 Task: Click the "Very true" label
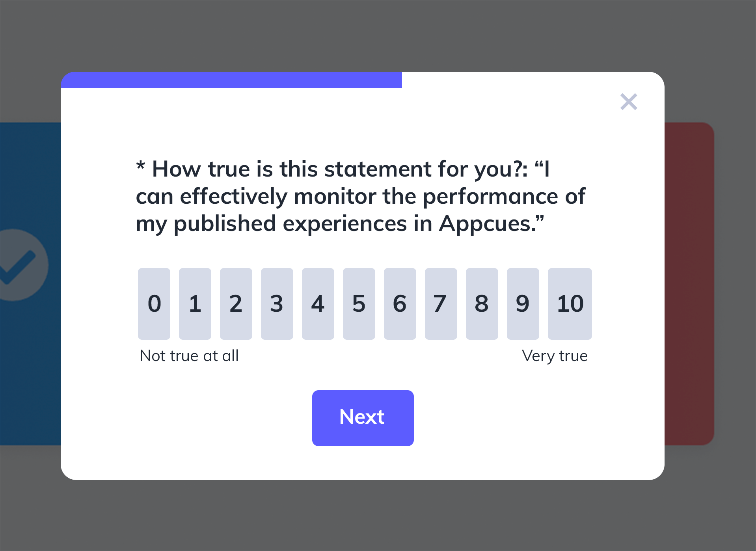pos(555,356)
